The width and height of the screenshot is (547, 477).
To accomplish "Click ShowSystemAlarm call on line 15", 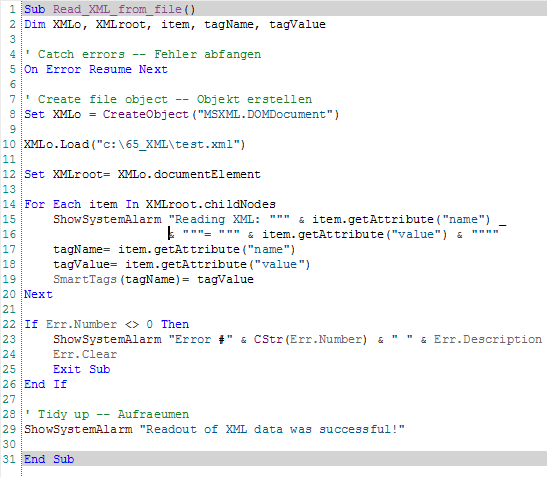I will [x=107, y=219].
